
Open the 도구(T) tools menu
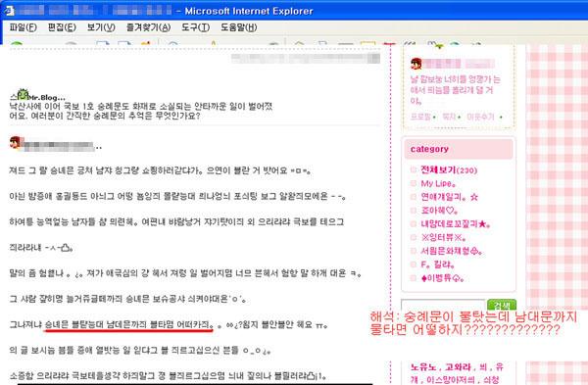tap(195, 27)
